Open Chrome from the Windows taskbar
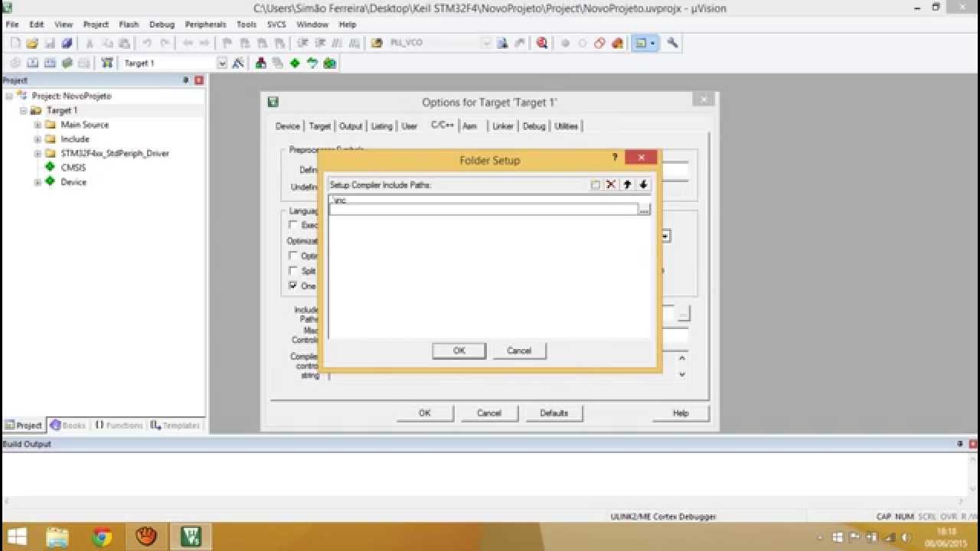Screen dimensions: 980x551 pyautogui.click(x=102, y=536)
